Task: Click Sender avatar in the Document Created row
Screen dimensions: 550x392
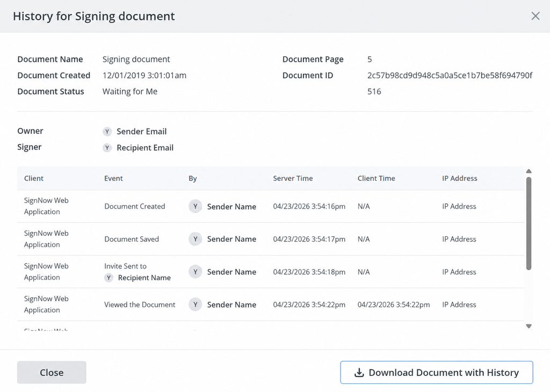Action: pos(196,207)
